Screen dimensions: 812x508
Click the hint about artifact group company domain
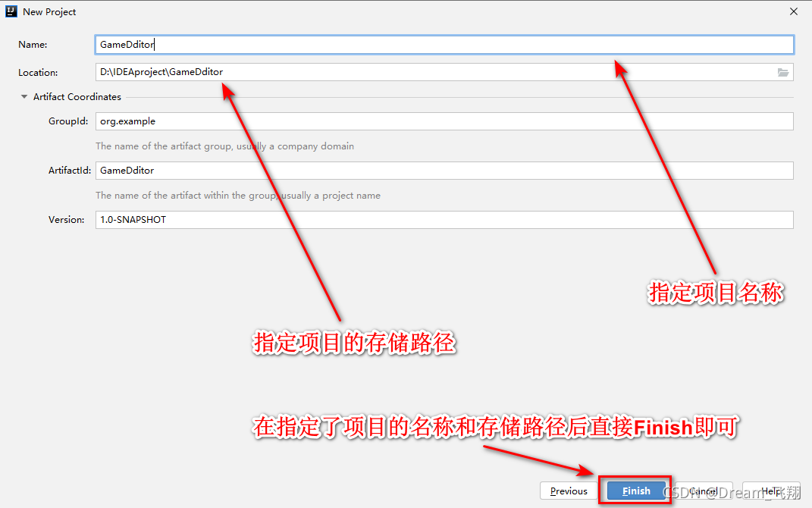[224, 146]
